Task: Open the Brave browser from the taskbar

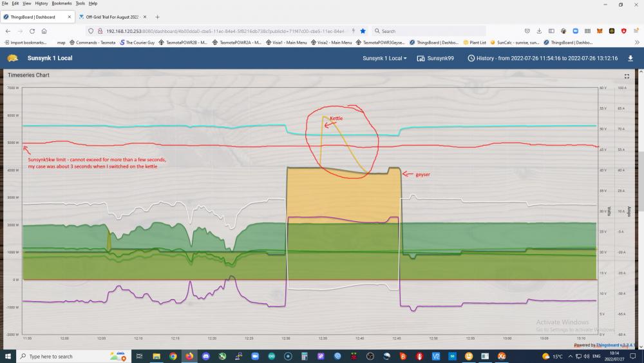Action: point(403,356)
